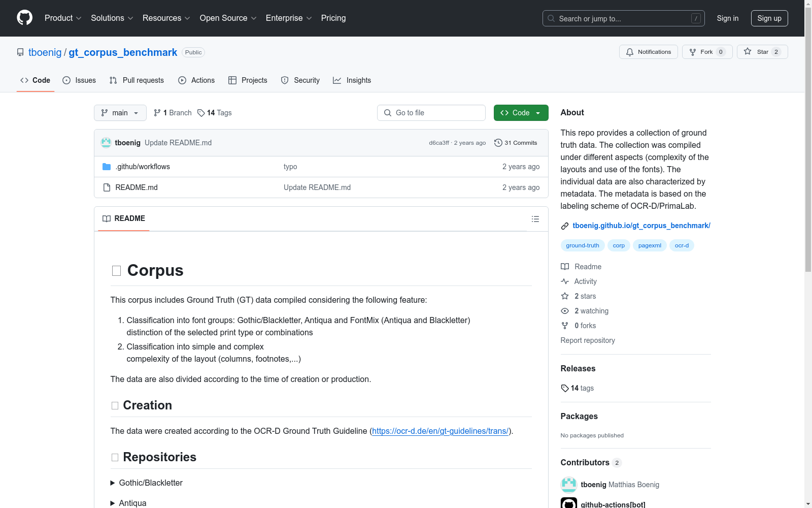This screenshot has width=812, height=508.
Task: Open the GitHub homepage logo
Action: [x=24, y=18]
